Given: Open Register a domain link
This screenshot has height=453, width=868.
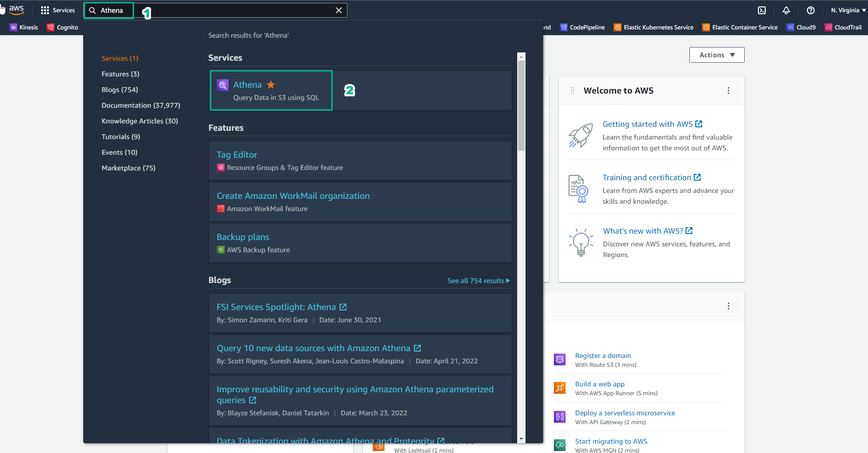Looking at the screenshot, I should point(603,356).
